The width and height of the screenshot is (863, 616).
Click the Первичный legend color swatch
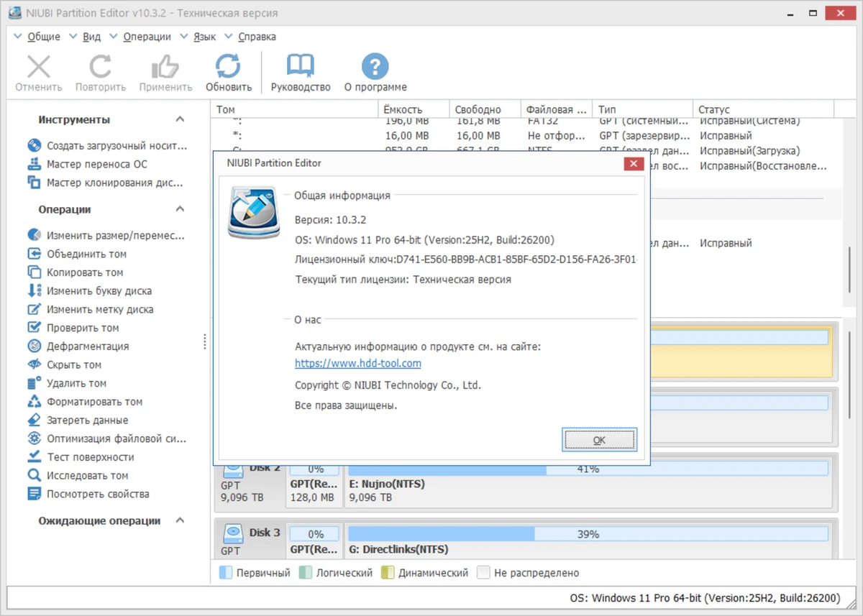pos(226,573)
